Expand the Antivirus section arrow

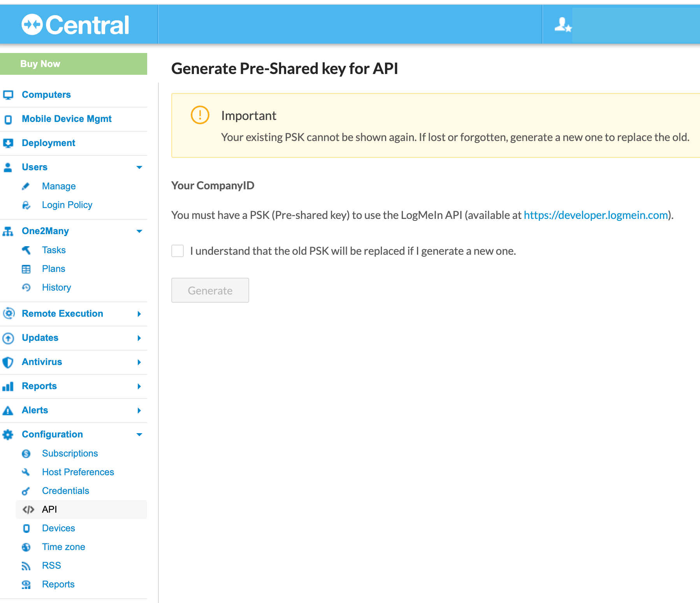tap(139, 362)
